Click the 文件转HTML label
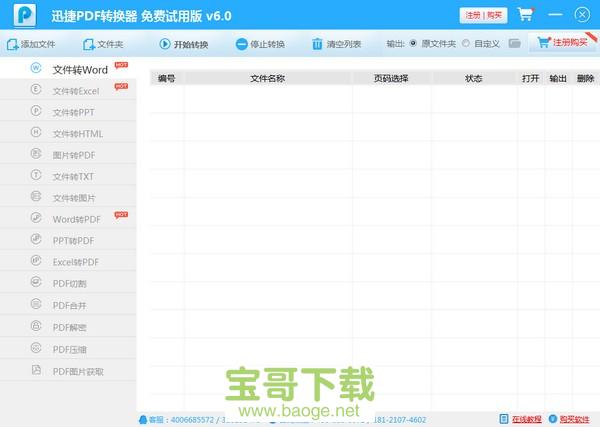The image size is (600, 427). (x=78, y=134)
